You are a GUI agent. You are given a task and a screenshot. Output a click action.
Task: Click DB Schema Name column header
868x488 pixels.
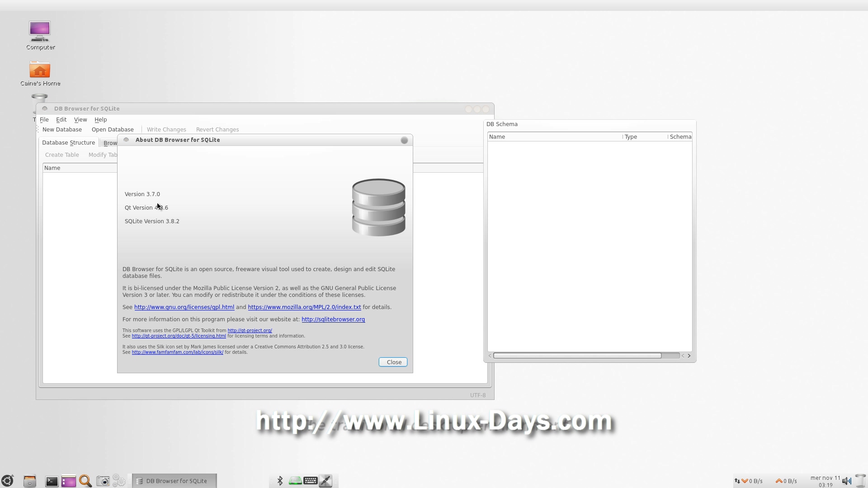[x=555, y=137]
